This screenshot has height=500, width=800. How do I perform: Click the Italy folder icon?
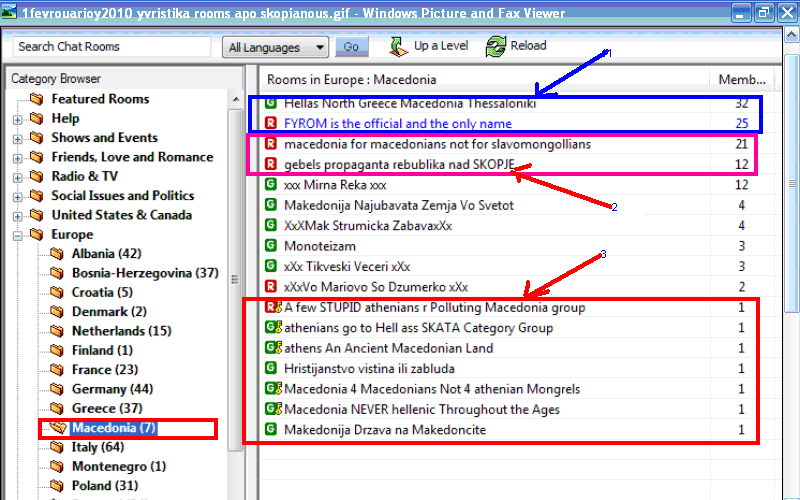(57, 447)
